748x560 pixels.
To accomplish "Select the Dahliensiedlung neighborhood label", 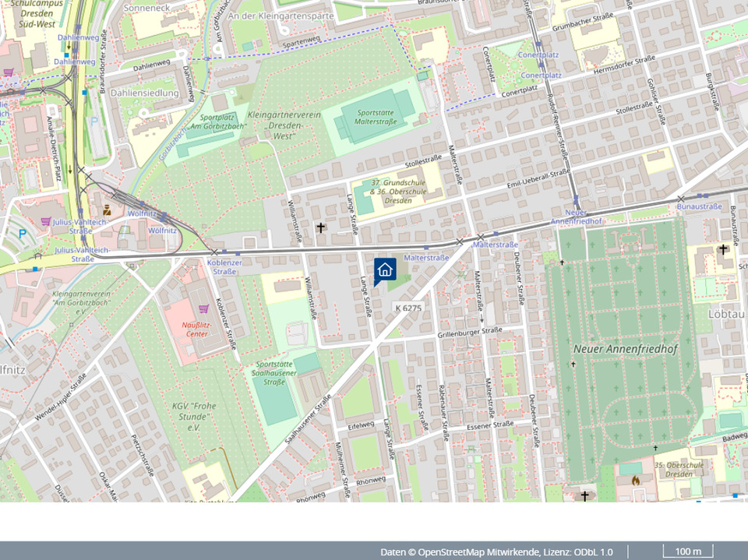I will coord(145,93).
